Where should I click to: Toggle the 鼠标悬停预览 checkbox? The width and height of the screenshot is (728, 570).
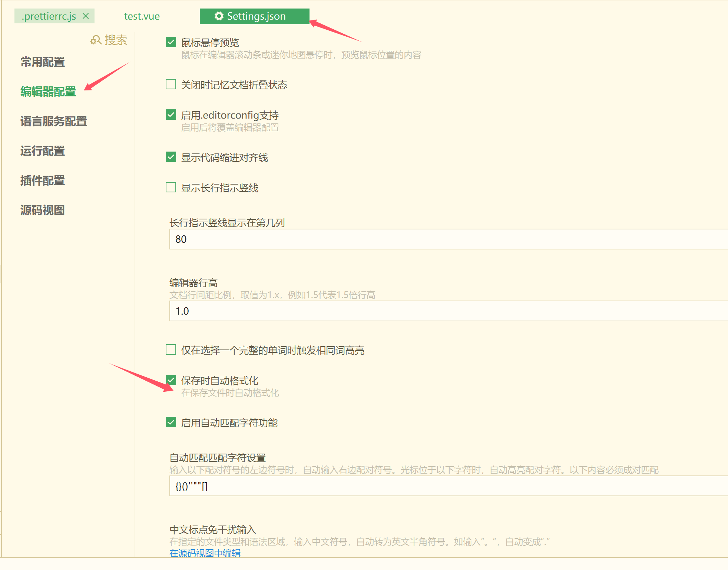(171, 42)
